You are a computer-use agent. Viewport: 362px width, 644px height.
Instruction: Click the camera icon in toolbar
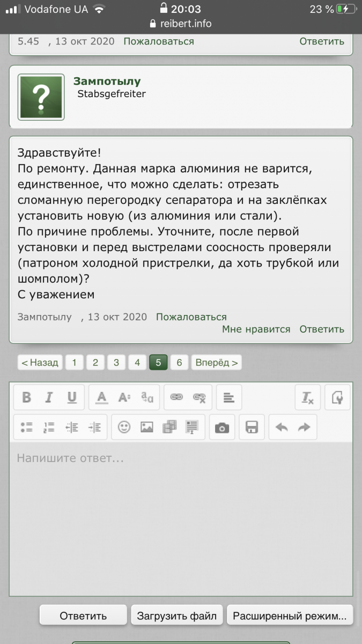[222, 427]
